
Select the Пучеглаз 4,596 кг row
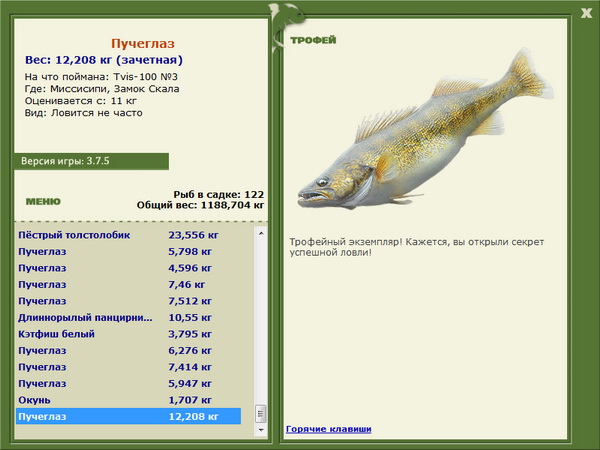(x=128, y=268)
